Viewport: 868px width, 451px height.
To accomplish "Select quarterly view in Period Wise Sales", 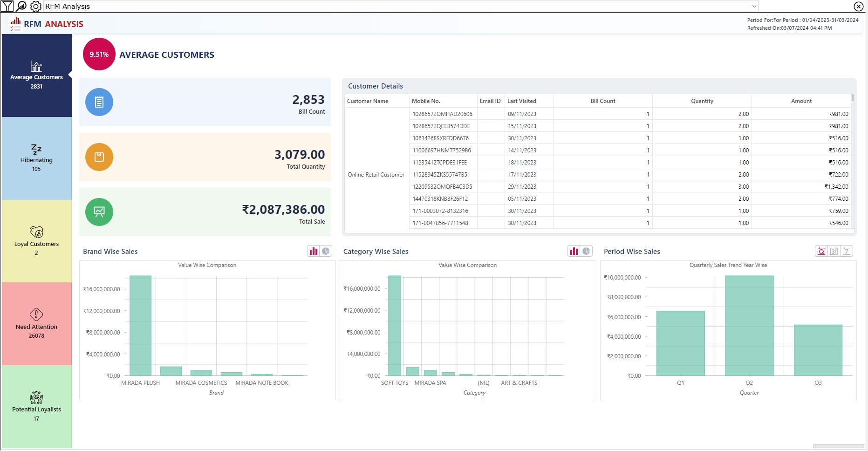I will click(821, 251).
